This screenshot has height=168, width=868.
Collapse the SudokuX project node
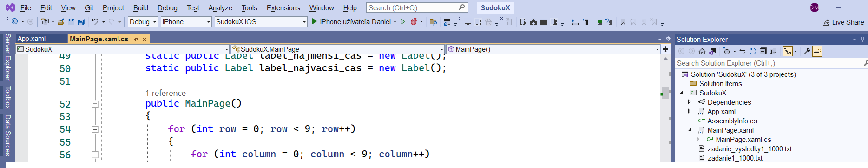pyautogui.click(x=681, y=93)
